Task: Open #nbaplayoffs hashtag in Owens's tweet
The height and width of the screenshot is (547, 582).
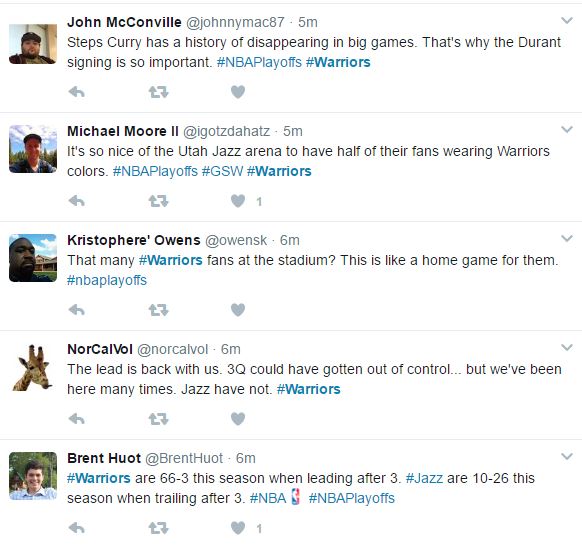Action: [107, 280]
